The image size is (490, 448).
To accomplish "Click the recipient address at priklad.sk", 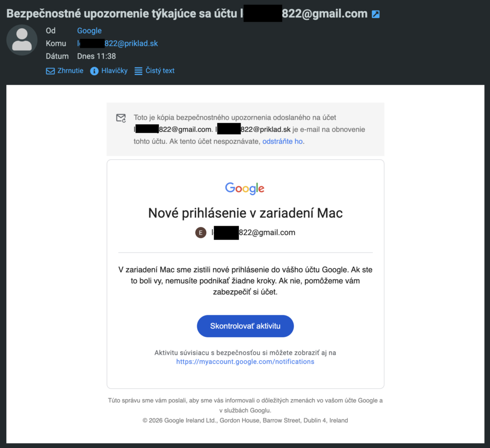I will [118, 44].
